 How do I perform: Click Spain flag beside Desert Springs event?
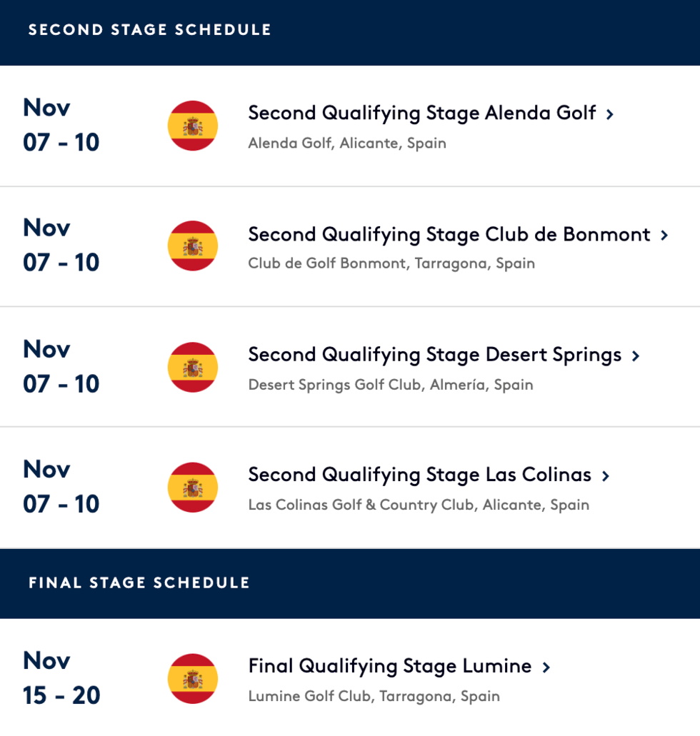coord(192,367)
